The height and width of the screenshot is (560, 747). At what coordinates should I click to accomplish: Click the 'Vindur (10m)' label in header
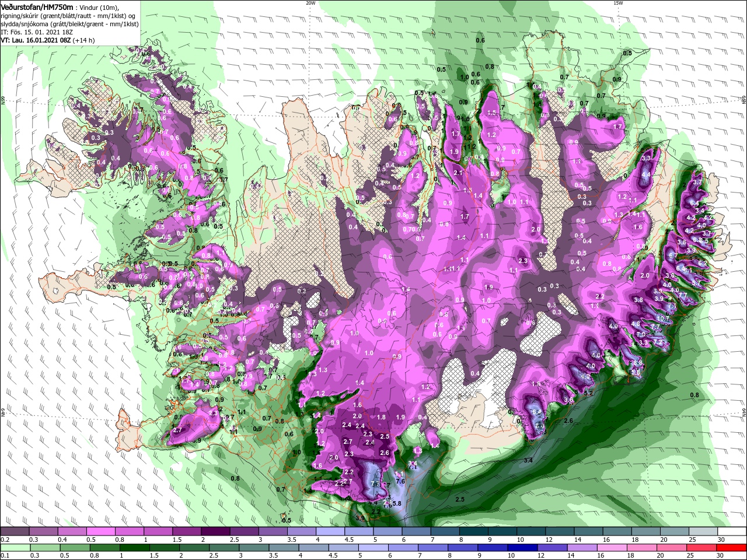(x=99, y=8)
